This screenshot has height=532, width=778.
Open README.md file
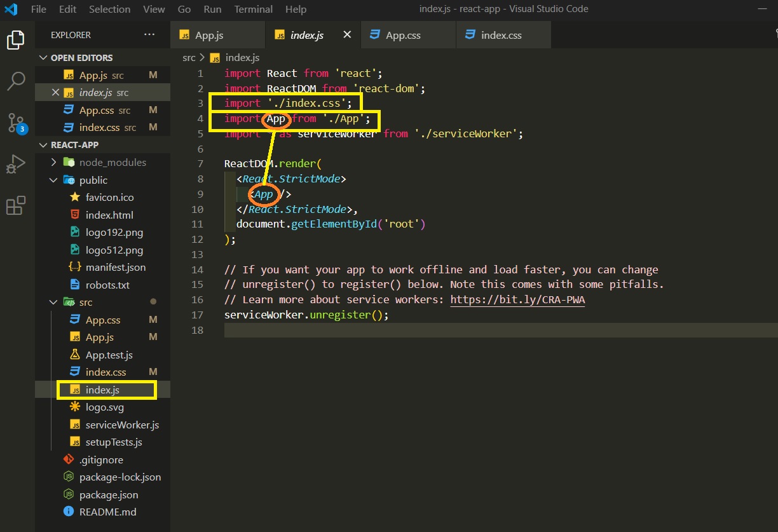click(x=102, y=512)
